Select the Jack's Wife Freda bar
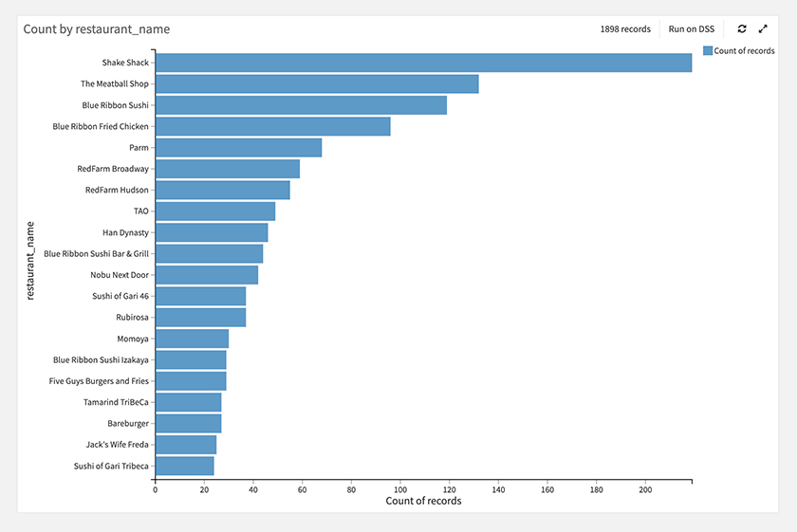The image size is (797, 532). (x=186, y=445)
